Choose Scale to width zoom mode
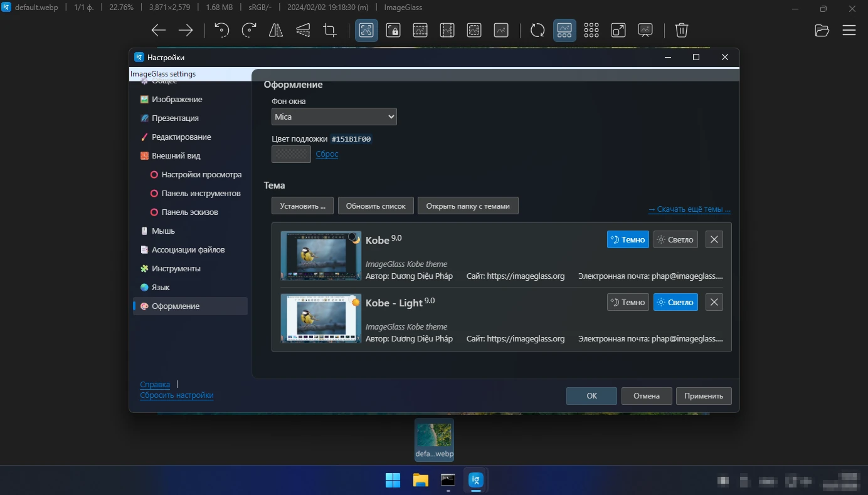Screen dimensions: 868x495 (420, 30)
